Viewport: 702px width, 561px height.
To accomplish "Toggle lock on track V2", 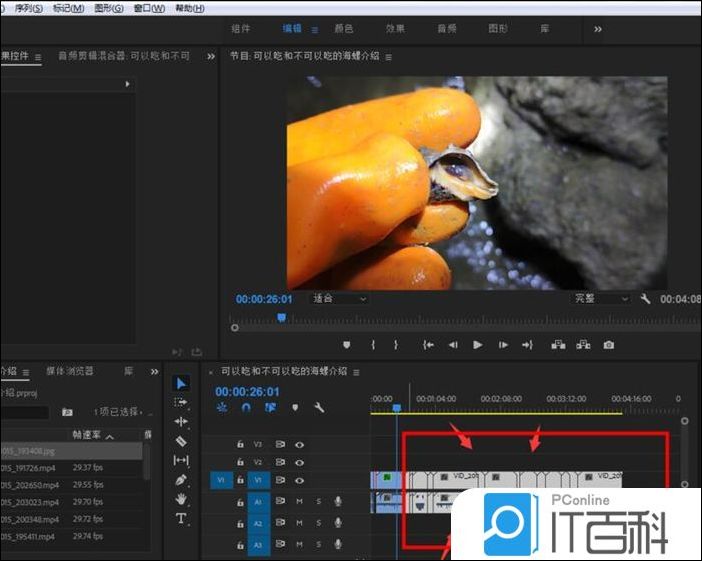I will click(x=240, y=462).
